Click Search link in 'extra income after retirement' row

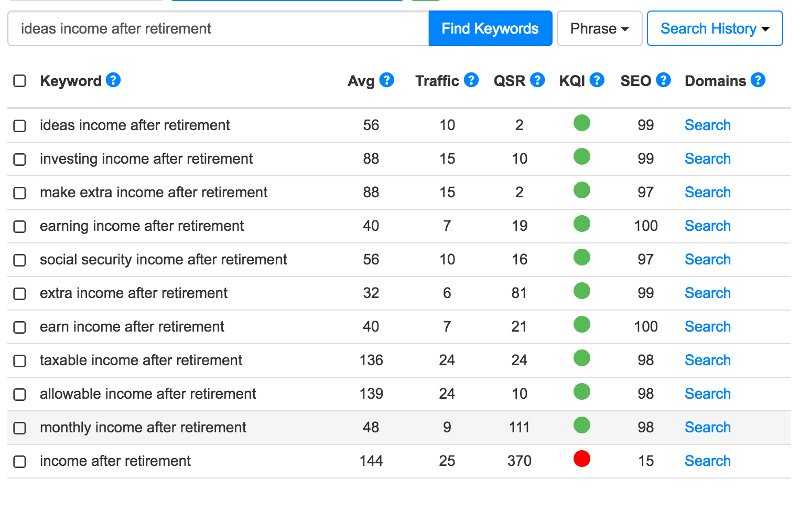(708, 293)
